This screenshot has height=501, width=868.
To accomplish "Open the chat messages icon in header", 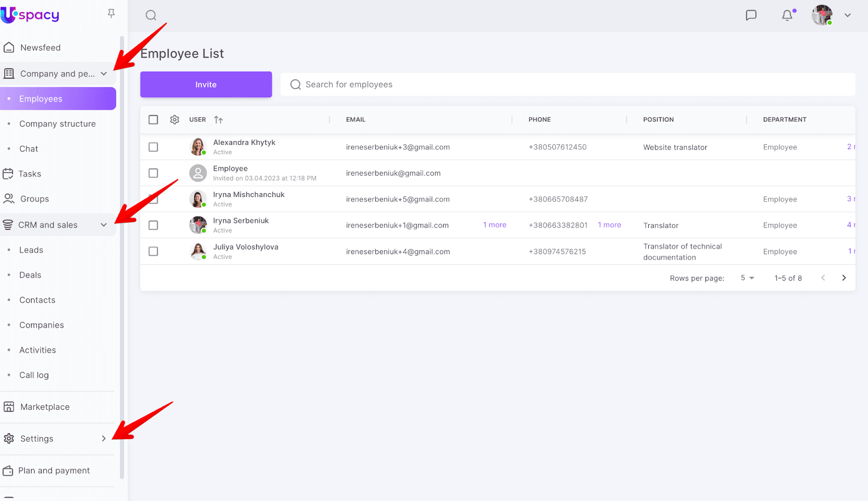I will coord(751,15).
